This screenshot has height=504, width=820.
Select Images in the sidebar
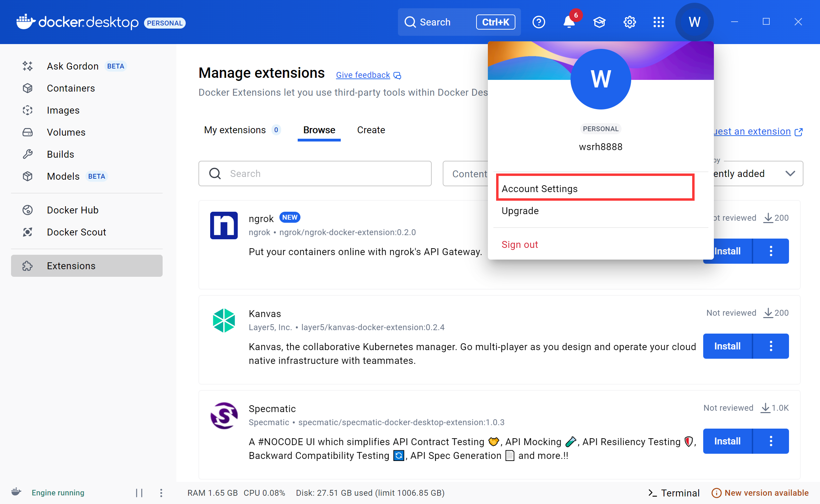(63, 110)
